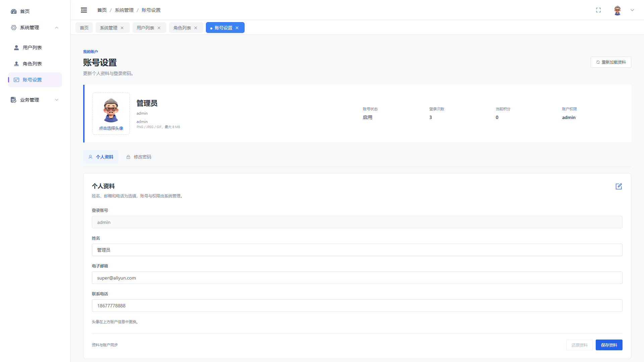Close the 用户列表 page tab

(159, 28)
